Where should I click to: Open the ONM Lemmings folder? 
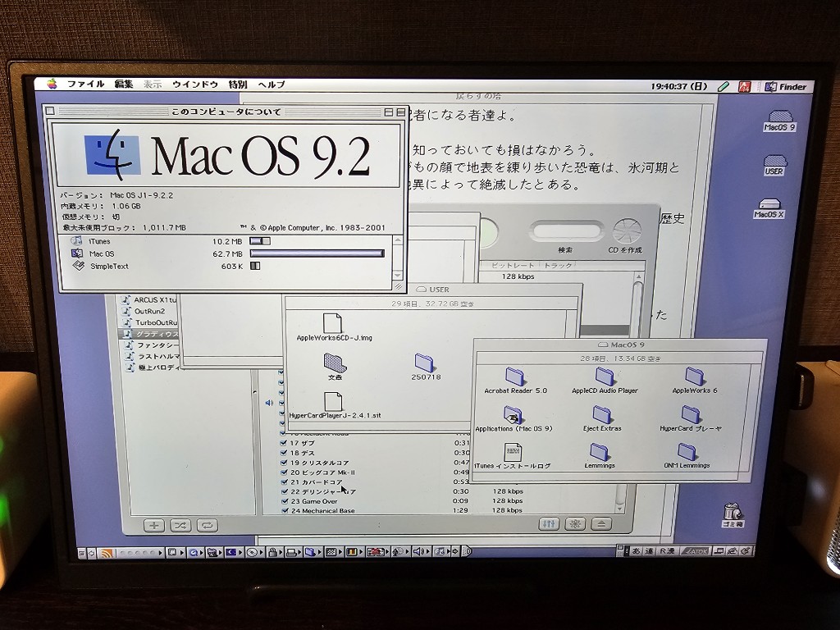(x=687, y=456)
